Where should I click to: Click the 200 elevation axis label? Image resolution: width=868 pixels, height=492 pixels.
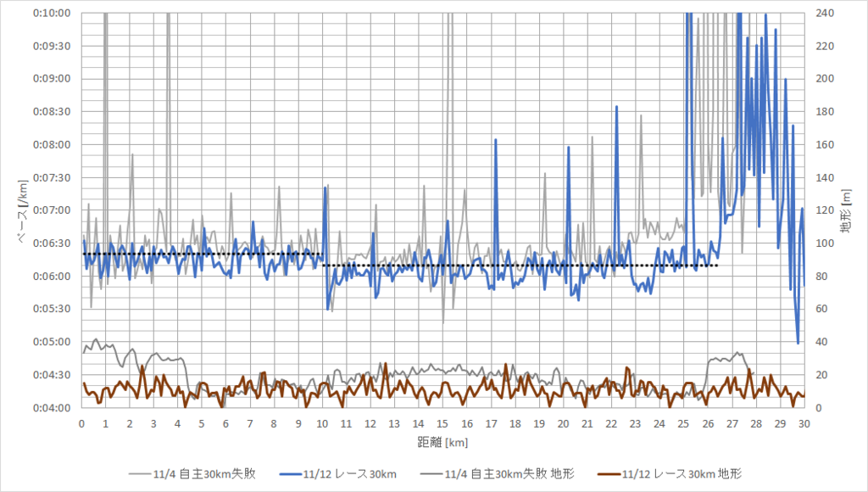(x=825, y=79)
